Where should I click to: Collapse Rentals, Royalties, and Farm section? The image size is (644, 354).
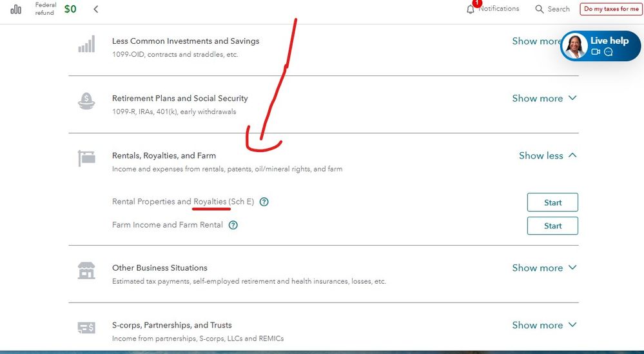(x=547, y=155)
